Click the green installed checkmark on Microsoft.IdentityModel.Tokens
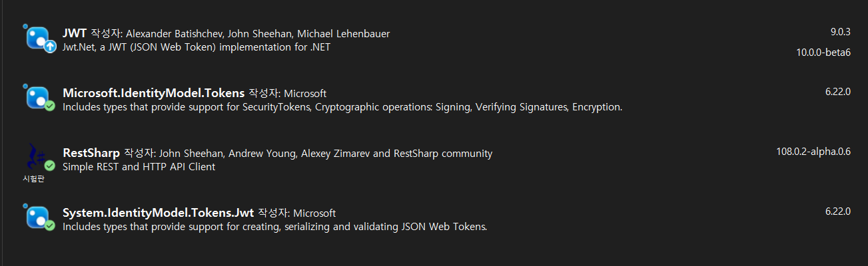This screenshot has height=266, width=868. point(50,106)
